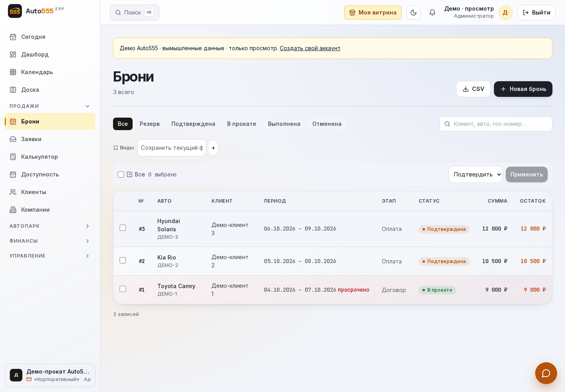Filter by Подтверждена status tab
The height and width of the screenshot is (392, 565).
[x=193, y=124]
